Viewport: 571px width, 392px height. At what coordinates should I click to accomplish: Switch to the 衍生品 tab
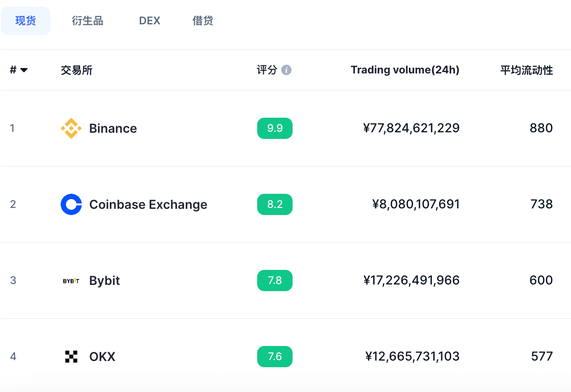[87, 20]
